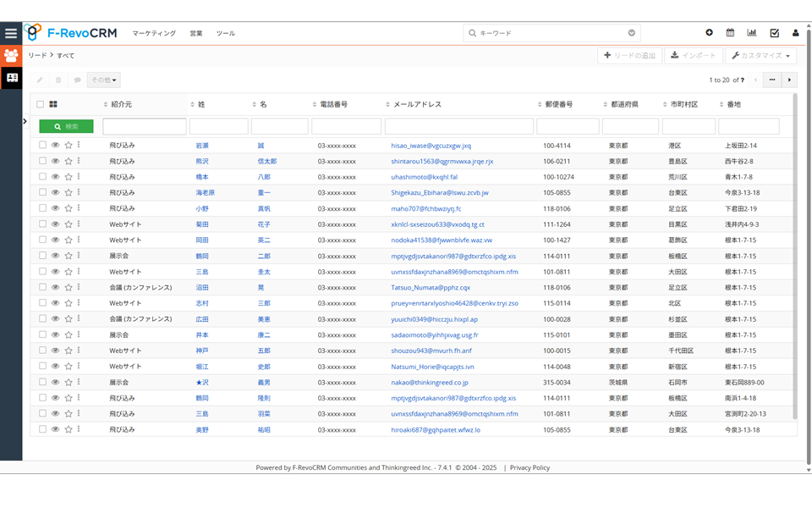Open more actions for 奥野 row
812x508 pixels.
click(79, 430)
